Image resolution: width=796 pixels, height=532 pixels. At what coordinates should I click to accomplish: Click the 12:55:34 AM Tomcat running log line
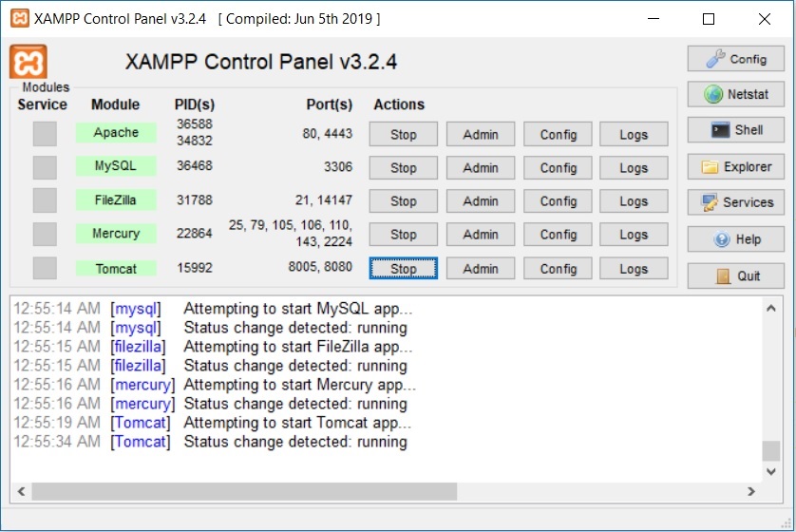click(x=210, y=442)
